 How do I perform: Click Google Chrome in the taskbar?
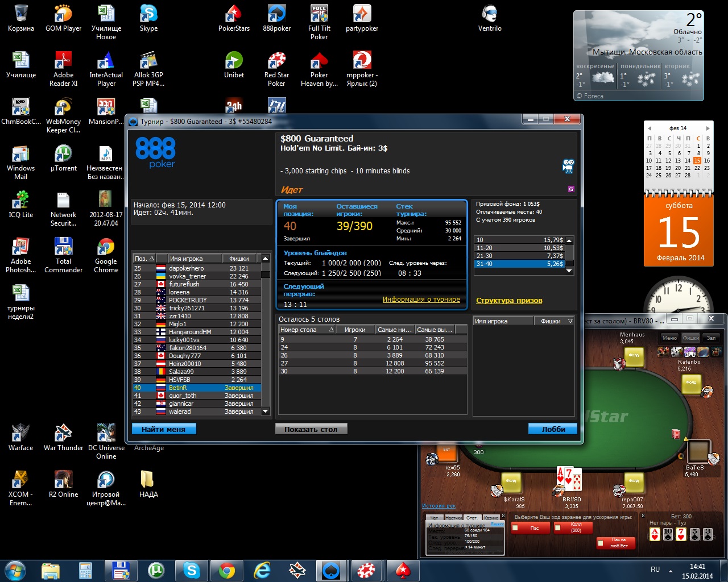[x=227, y=570]
